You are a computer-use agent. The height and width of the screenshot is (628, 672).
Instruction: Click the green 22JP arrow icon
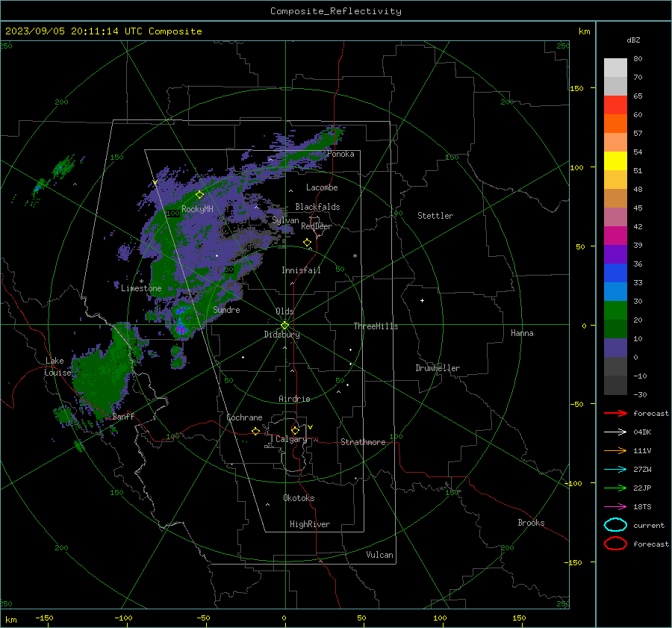615,488
